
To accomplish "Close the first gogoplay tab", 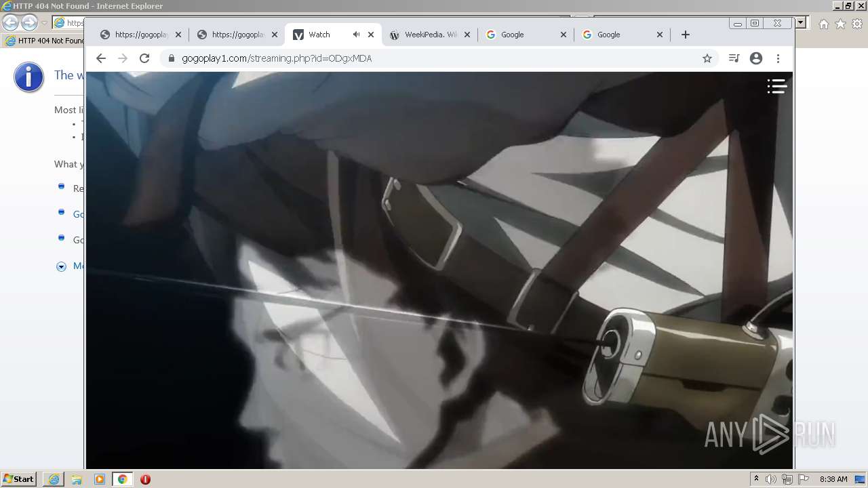I will pyautogui.click(x=178, y=35).
